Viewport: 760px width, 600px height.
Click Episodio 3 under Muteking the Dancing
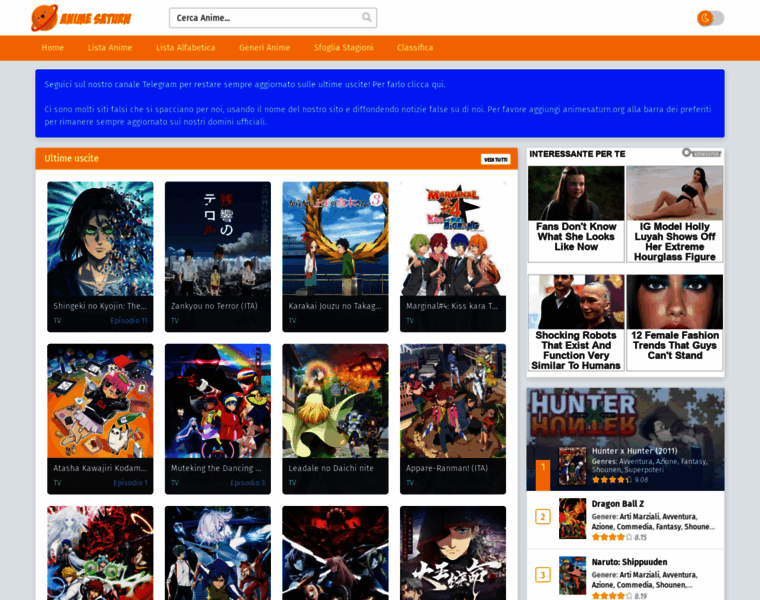tap(248, 483)
